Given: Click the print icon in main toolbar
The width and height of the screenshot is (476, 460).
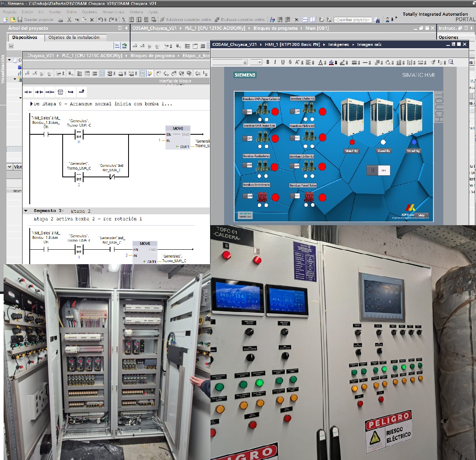Looking at the screenshot, I should point(61,20).
